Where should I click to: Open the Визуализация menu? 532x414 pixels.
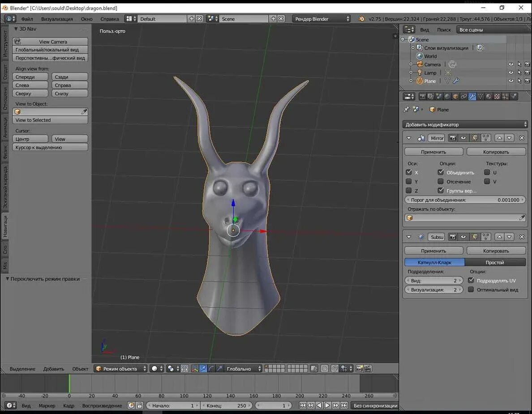[x=57, y=19]
